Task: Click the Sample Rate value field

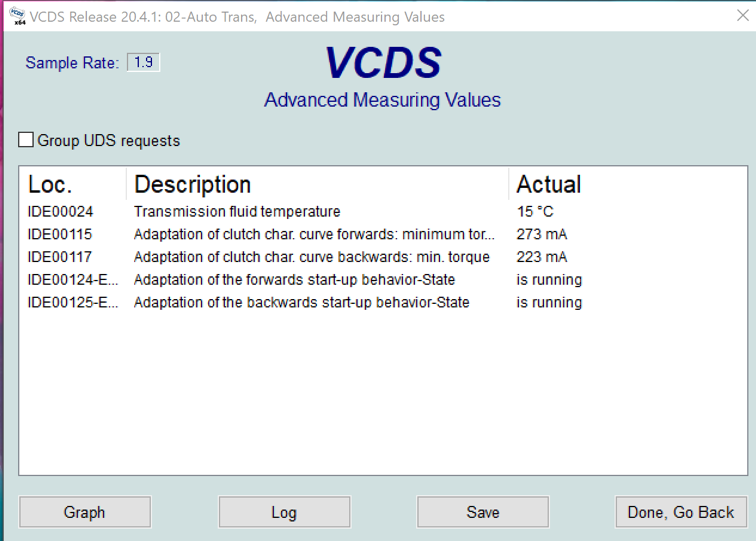Action: (x=143, y=62)
